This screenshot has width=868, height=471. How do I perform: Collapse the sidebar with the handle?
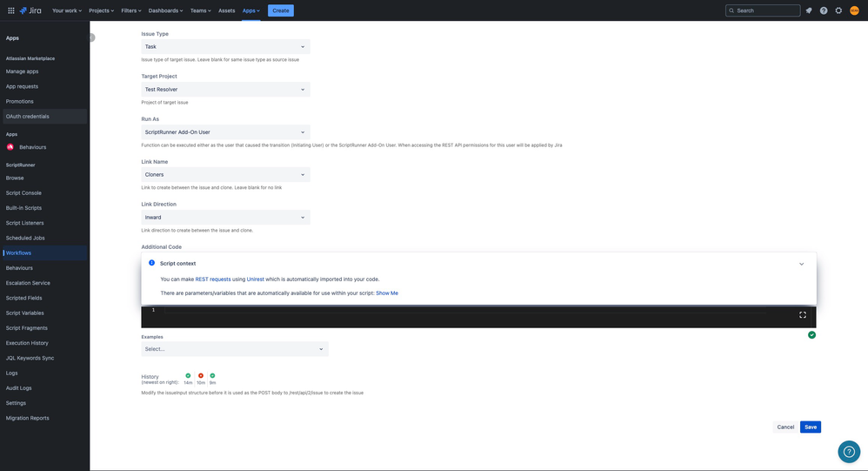92,37
